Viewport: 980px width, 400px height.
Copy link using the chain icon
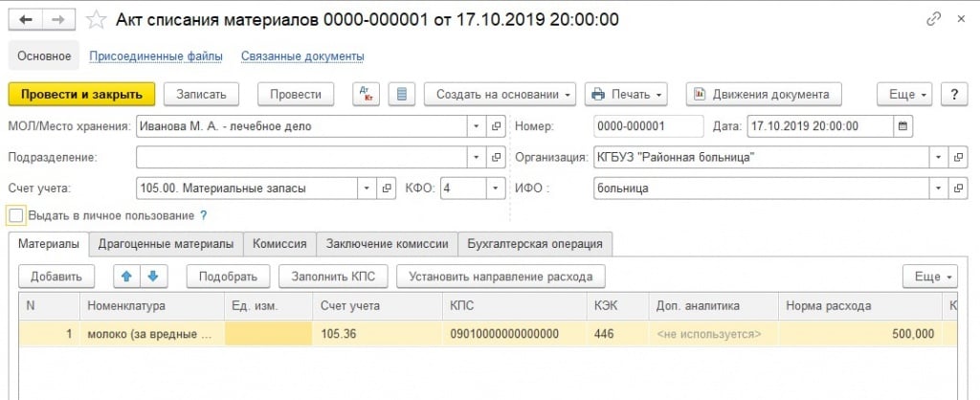click(x=933, y=19)
